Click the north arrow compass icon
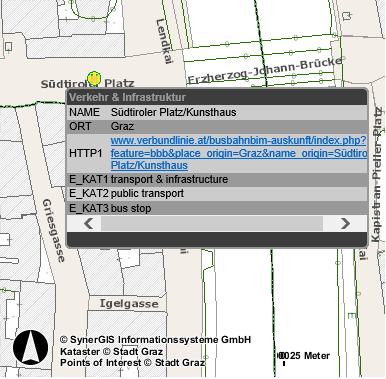Image resolution: width=386 pixels, height=379 pixels. click(30, 347)
